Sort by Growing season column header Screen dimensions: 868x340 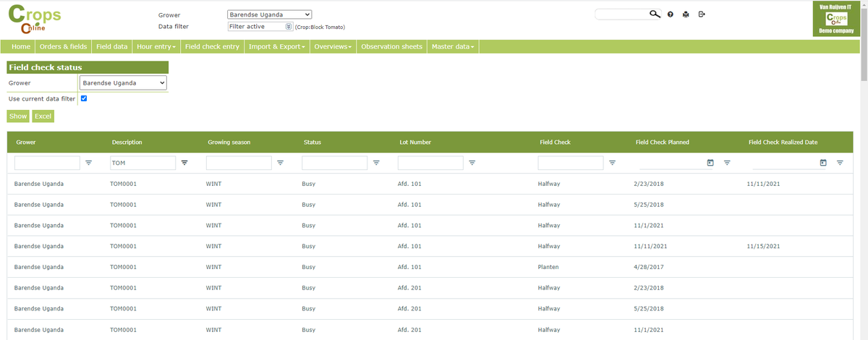click(229, 143)
